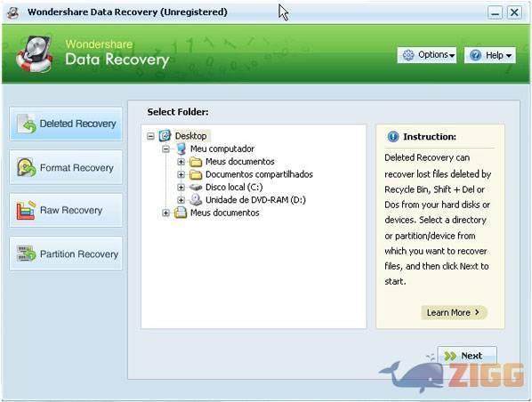Click Documentos compartilhados folder icon
532x402 pixels.
196,174
